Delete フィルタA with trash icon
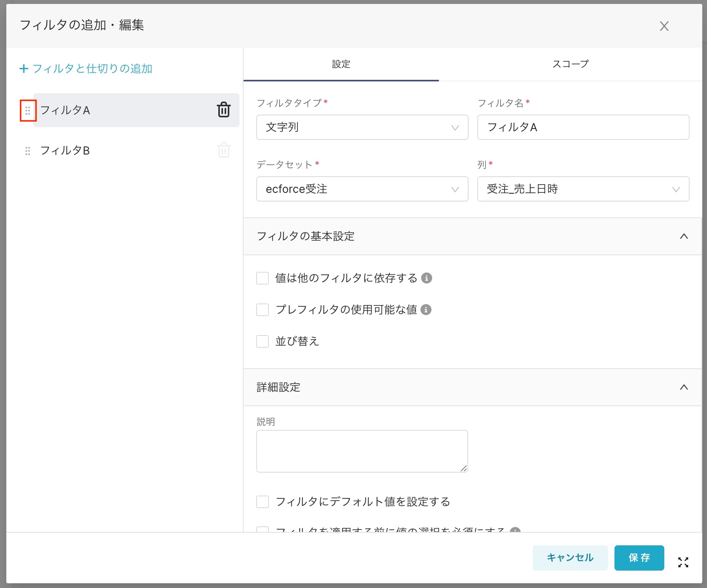 click(x=223, y=110)
